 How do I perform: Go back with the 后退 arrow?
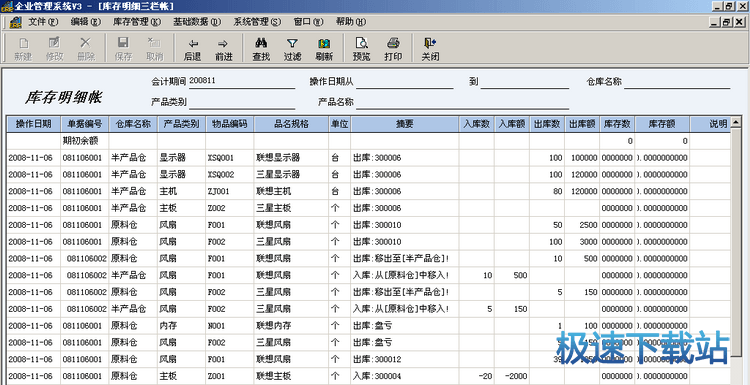[x=192, y=49]
